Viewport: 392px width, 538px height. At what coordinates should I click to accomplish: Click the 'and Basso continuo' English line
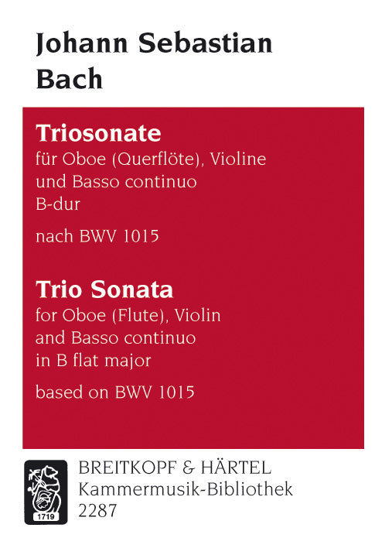tap(115, 338)
